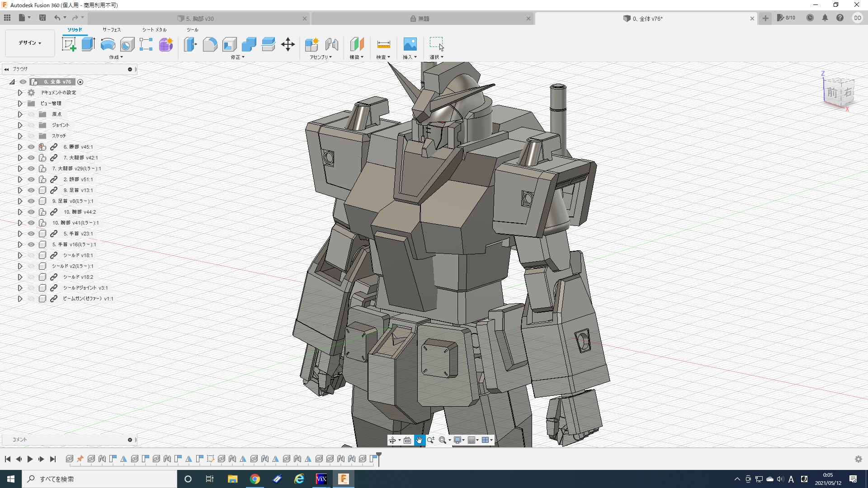The height and width of the screenshot is (488, 868).
Task: Expand the スケッチ folder in browser
Action: (x=20, y=136)
